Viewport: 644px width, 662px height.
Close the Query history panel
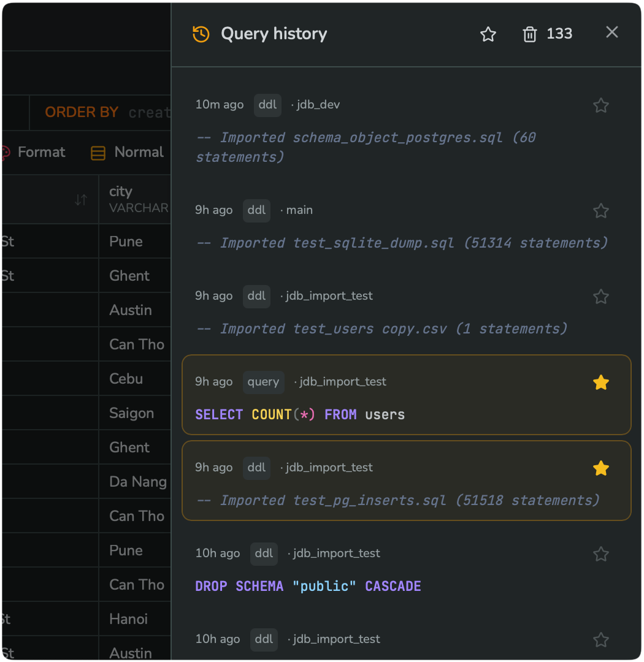612,32
